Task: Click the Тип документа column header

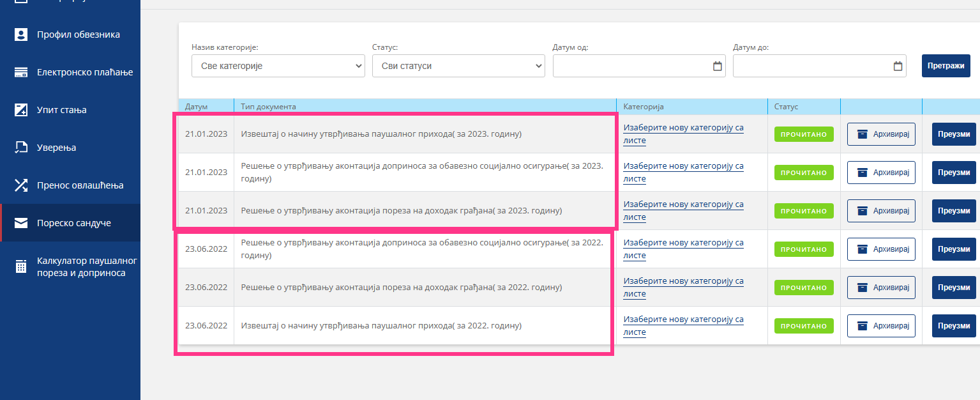Action: (x=268, y=107)
